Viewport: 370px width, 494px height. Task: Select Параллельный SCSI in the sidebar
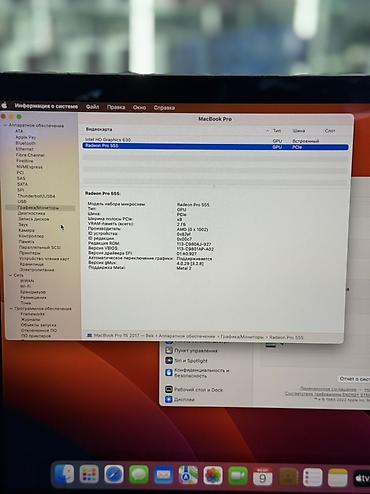40,247
